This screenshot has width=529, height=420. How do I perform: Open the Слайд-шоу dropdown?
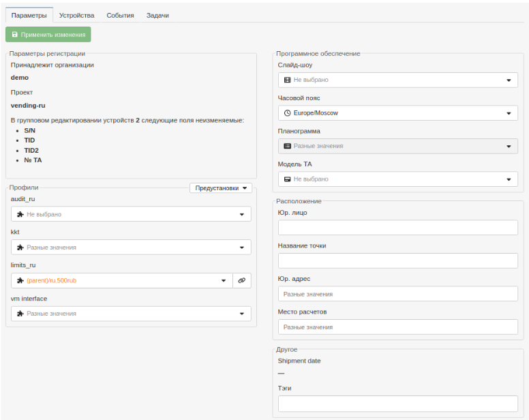[x=397, y=80]
